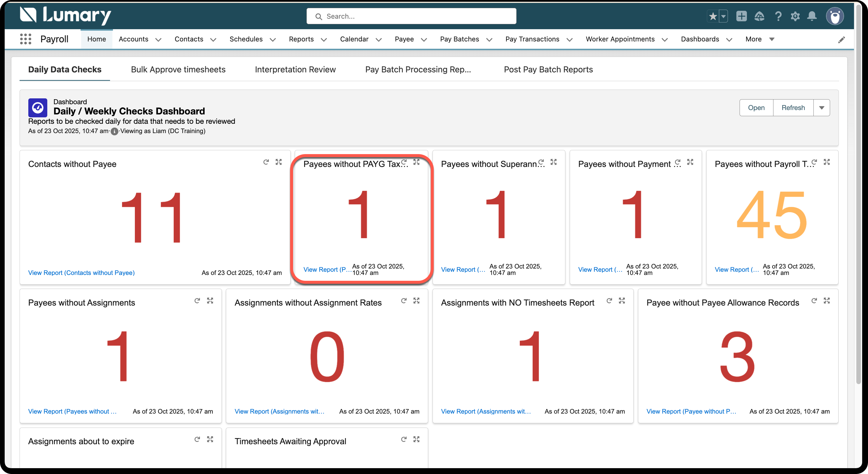Open the Guidance Center trailhead icon

point(759,16)
